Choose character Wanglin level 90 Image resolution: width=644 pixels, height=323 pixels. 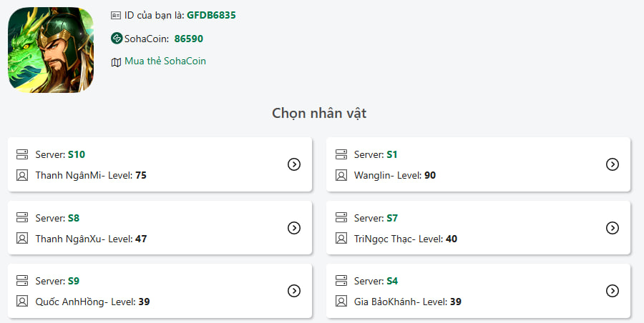pos(395,175)
